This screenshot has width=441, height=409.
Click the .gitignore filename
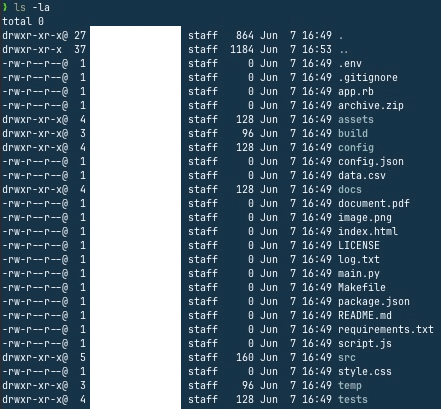(368, 78)
